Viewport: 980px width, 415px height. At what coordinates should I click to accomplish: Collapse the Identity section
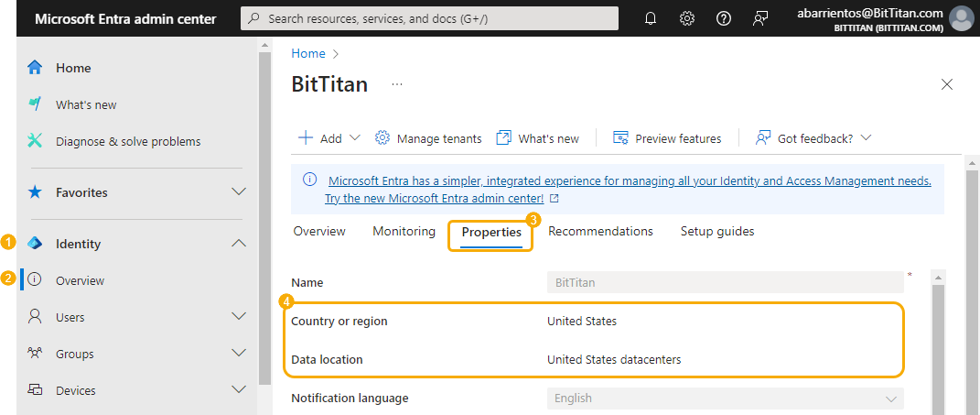point(239,244)
